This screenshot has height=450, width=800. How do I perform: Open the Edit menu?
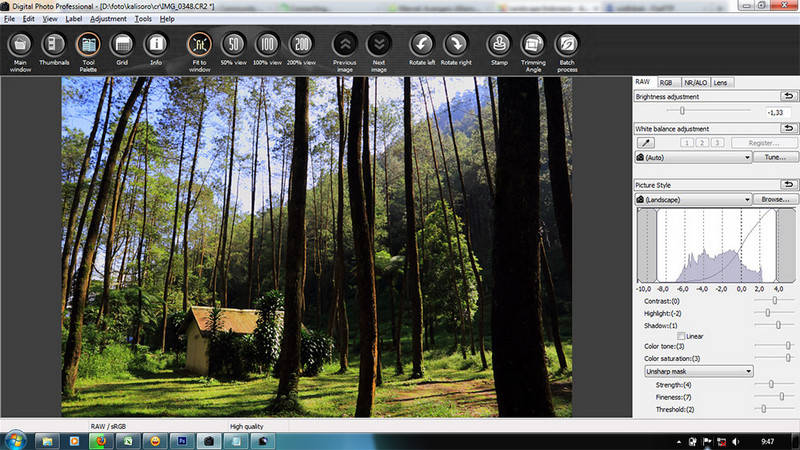(29, 19)
